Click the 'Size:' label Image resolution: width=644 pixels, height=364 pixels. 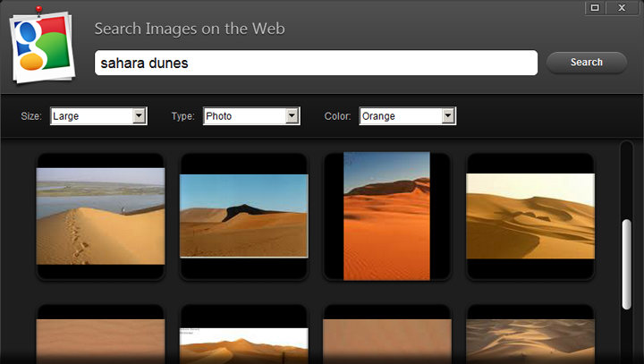point(31,116)
